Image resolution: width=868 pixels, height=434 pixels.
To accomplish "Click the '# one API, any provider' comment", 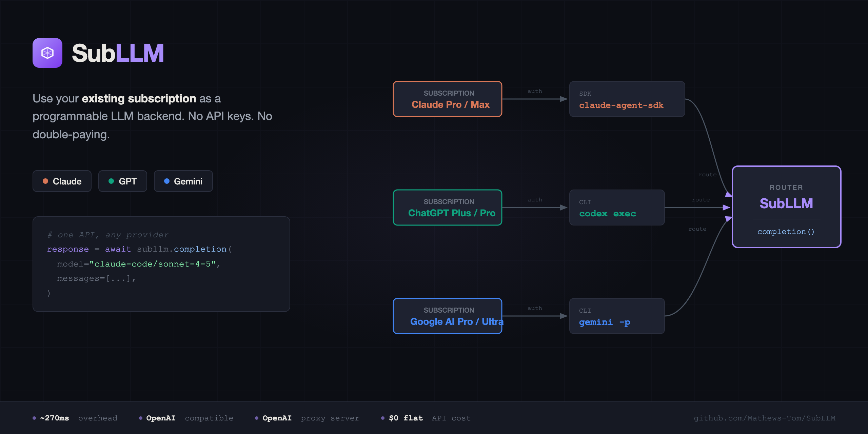I will [x=108, y=235].
